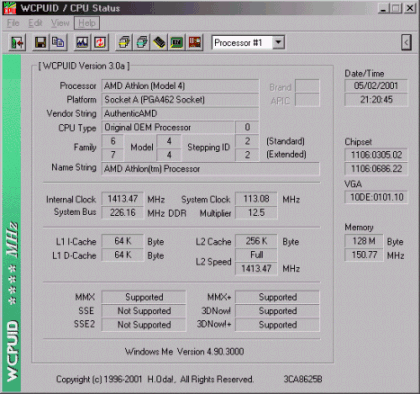Click the AMD Athlon(tm) Processor name string
This screenshot has height=394, width=420.
pyautogui.click(x=210, y=169)
